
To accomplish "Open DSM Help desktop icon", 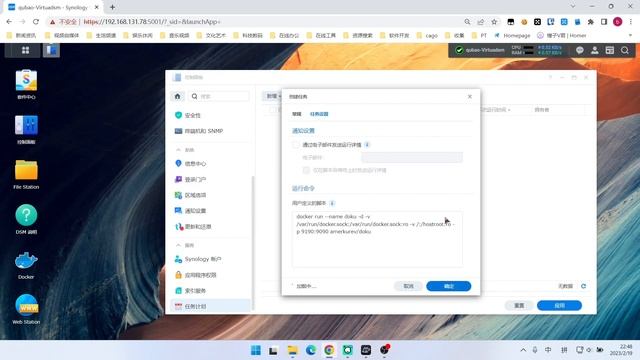I will [26, 220].
